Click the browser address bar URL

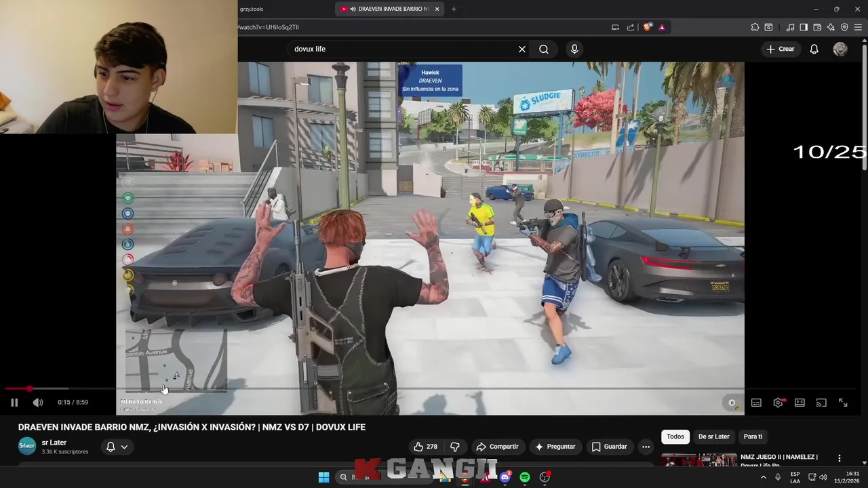point(269,27)
